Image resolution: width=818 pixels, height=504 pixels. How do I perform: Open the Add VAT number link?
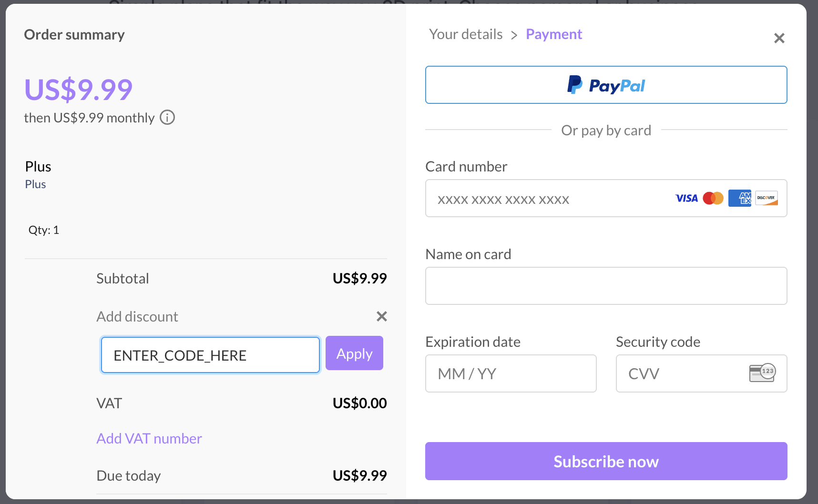coord(149,438)
